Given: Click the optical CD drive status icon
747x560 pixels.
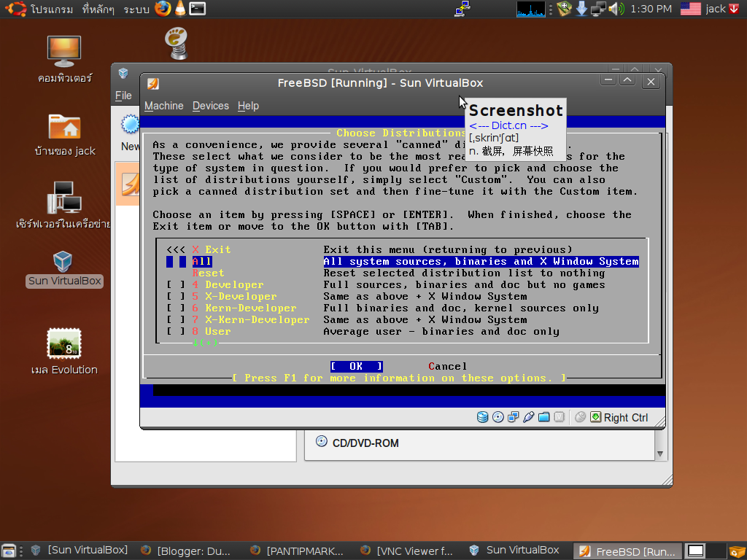Looking at the screenshot, I should tap(498, 417).
